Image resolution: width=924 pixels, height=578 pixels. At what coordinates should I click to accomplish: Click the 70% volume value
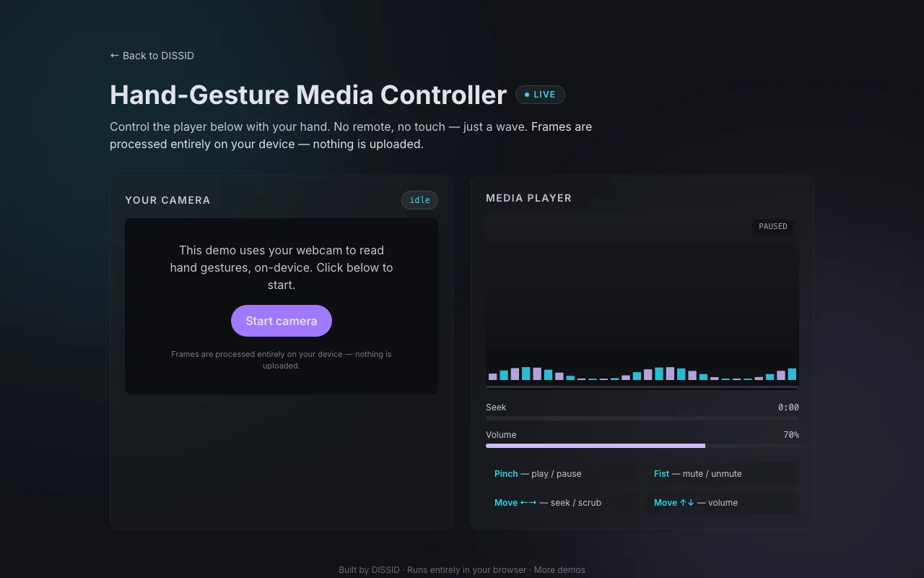point(791,435)
